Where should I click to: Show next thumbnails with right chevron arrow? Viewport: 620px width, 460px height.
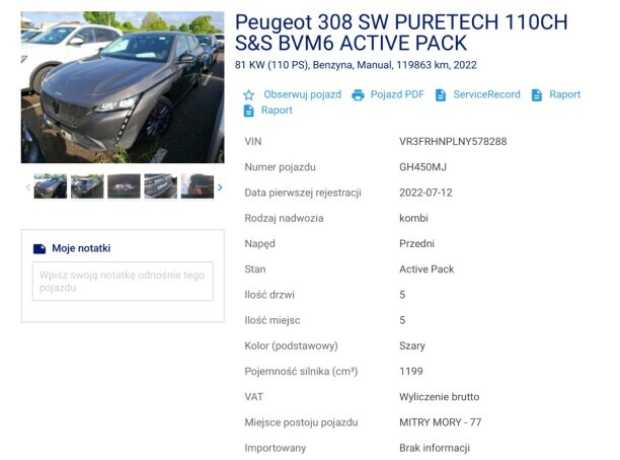pos(220,187)
